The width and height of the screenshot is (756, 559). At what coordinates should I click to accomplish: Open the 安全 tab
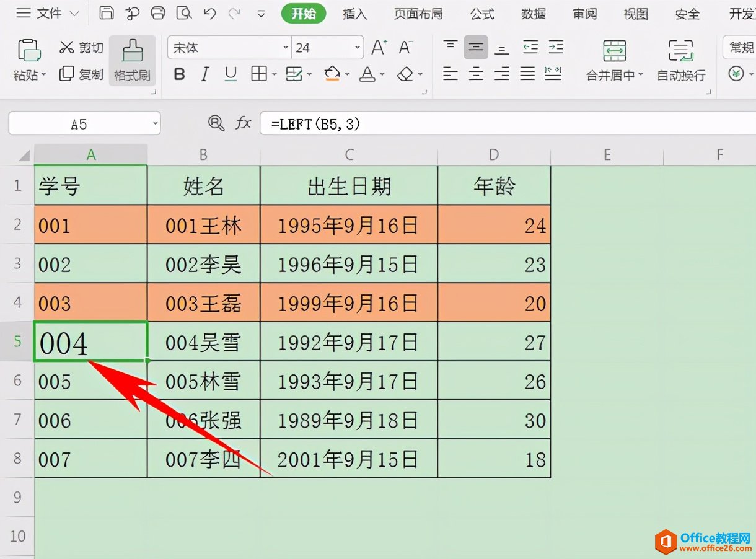pos(687,14)
